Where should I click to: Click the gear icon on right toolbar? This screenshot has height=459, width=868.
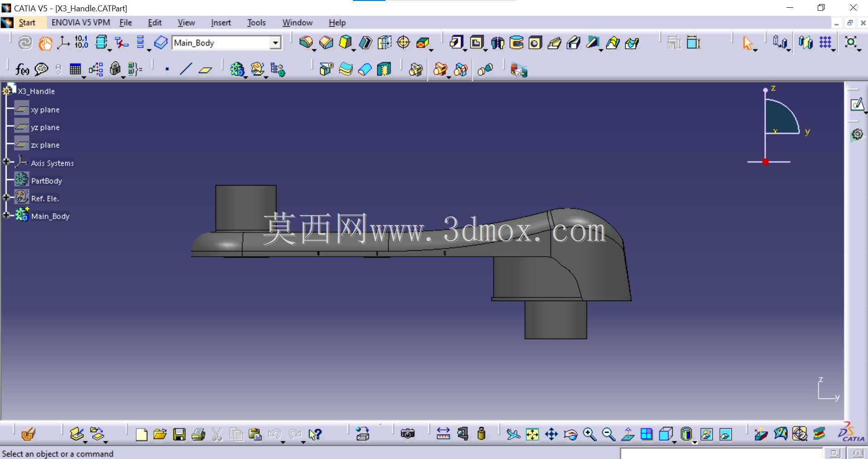pos(857,134)
